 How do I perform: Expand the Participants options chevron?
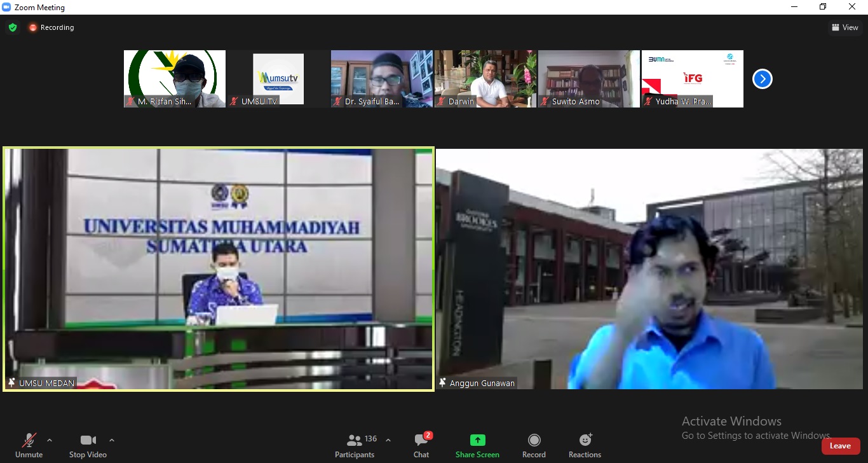point(388,440)
